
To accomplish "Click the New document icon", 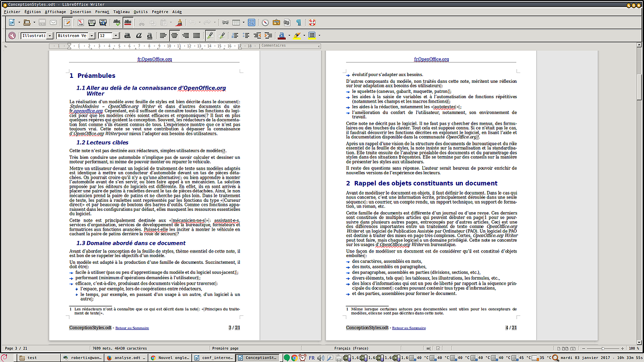I will (11, 22).
